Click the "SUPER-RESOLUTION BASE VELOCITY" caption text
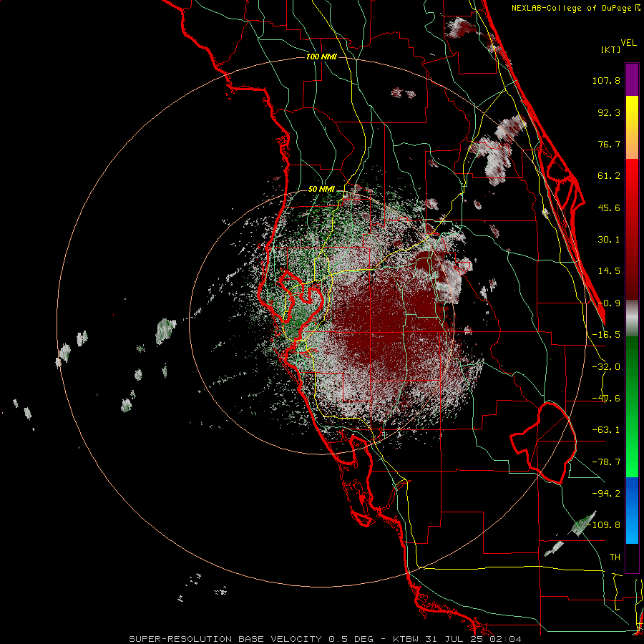This screenshot has height=644, width=644. [x=225, y=639]
